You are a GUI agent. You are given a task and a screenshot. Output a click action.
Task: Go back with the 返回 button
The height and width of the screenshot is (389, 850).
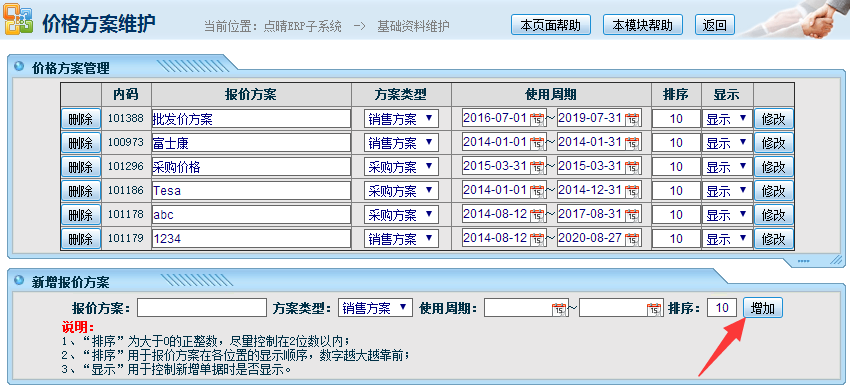tap(714, 25)
